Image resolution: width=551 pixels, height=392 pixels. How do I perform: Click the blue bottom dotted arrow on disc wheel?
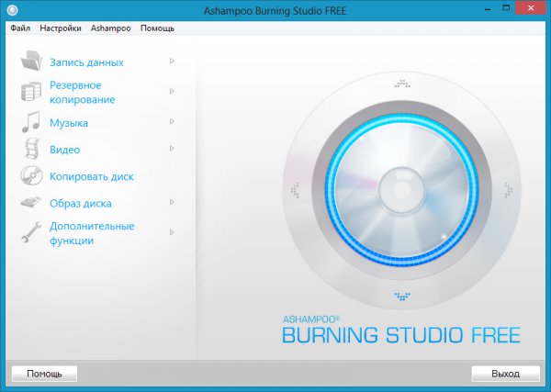click(402, 297)
